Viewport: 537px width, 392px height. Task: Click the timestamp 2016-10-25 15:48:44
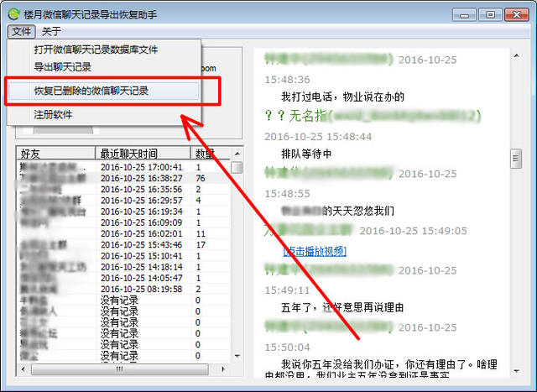point(318,137)
